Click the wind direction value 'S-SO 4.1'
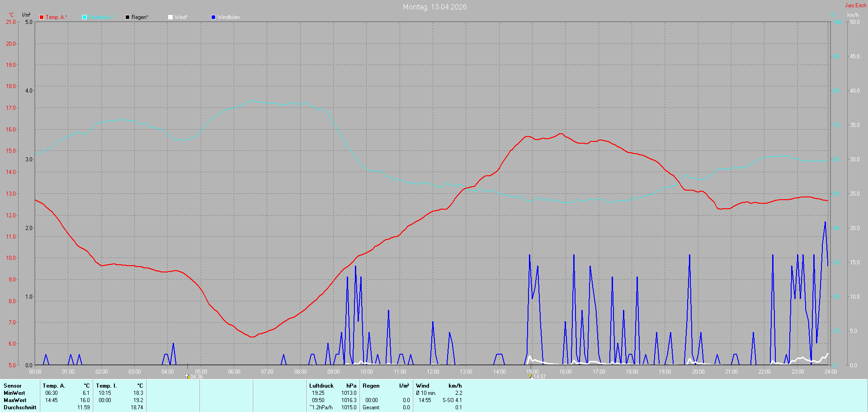 click(x=452, y=400)
